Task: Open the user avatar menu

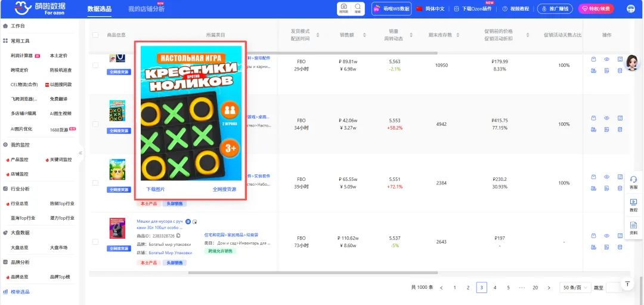Action: tap(630, 8)
